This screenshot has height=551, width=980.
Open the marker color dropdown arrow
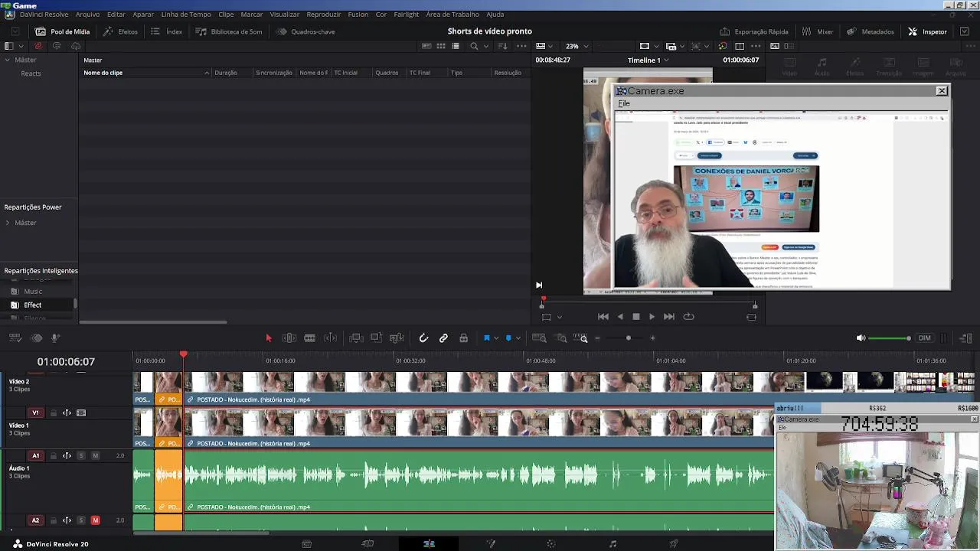click(518, 338)
